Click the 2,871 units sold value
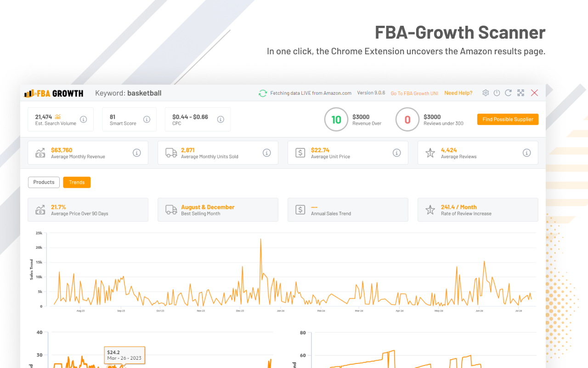588x368 pixels. tap(188, 150)
